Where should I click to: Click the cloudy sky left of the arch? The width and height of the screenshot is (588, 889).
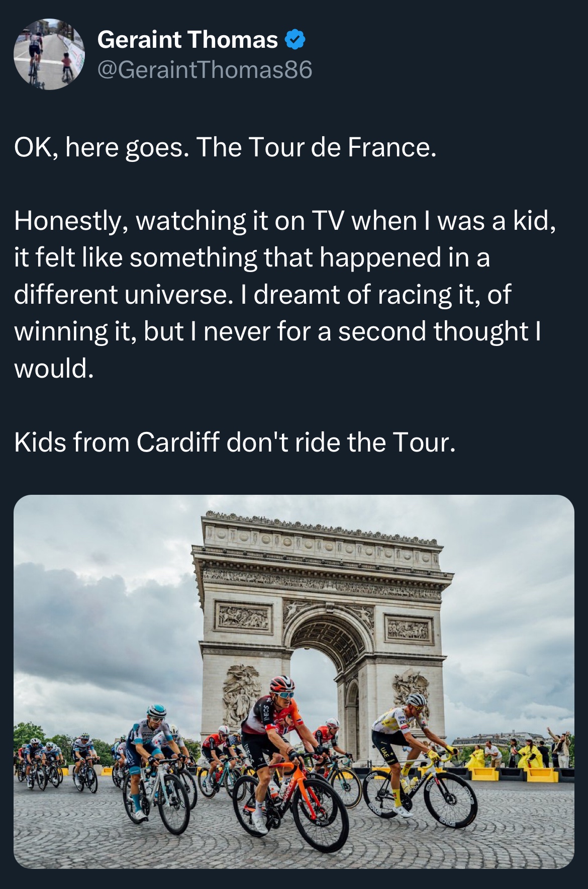101,603
